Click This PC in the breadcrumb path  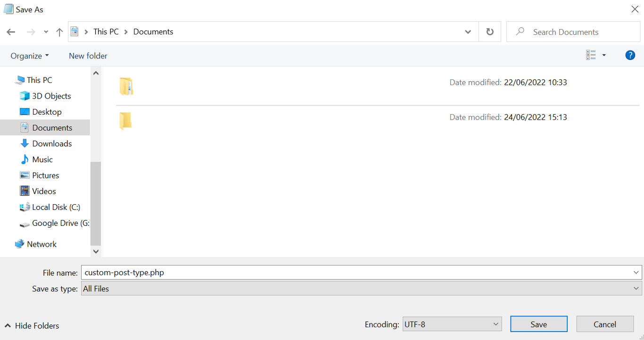coord(106,32)
